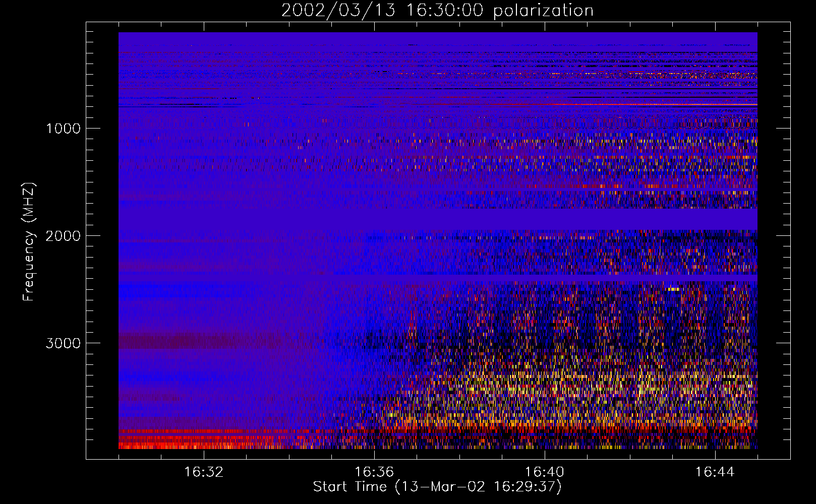Click the 16:44 time tick label
Screen dimensions: 816x504
coord(715,472)
